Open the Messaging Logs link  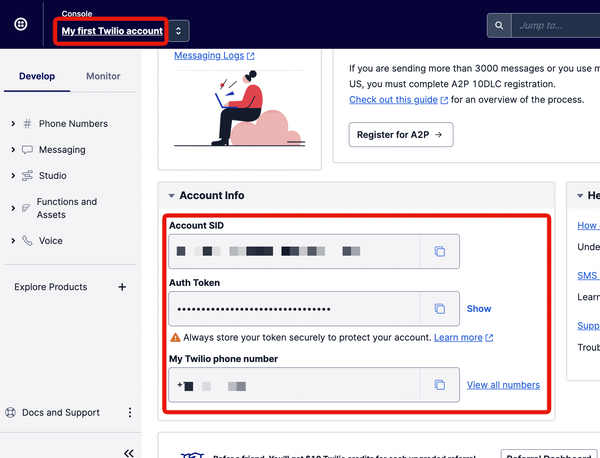209,56
